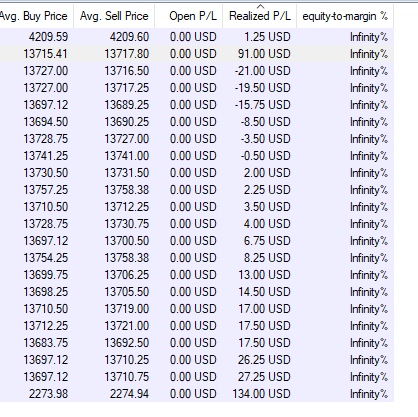Sort by Realized P/L column header
This screenshot has width=418, height=417.
[259, 16]
